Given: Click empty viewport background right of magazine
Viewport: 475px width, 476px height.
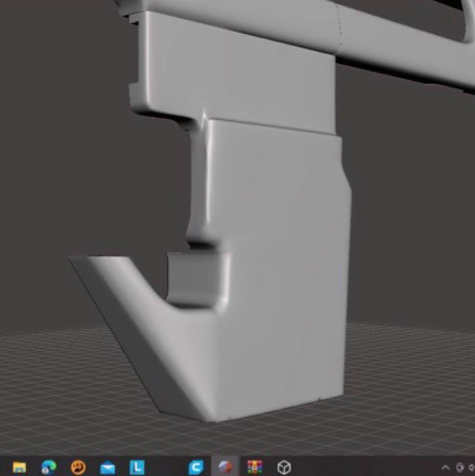Looking at the screenshot, I should click(412, 222).
